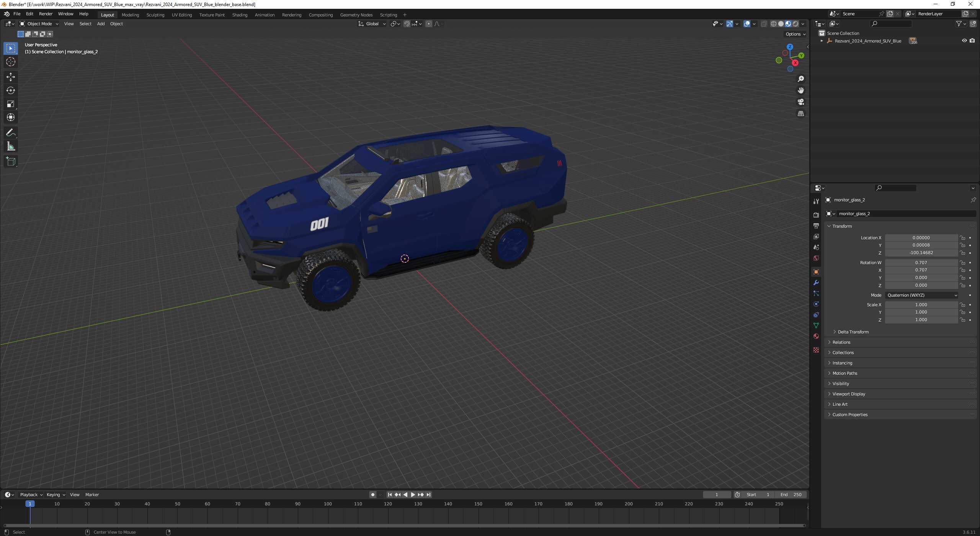Open Global transform orientation dropdown
This screenshot has width=980, height=536.
point(372,24)
